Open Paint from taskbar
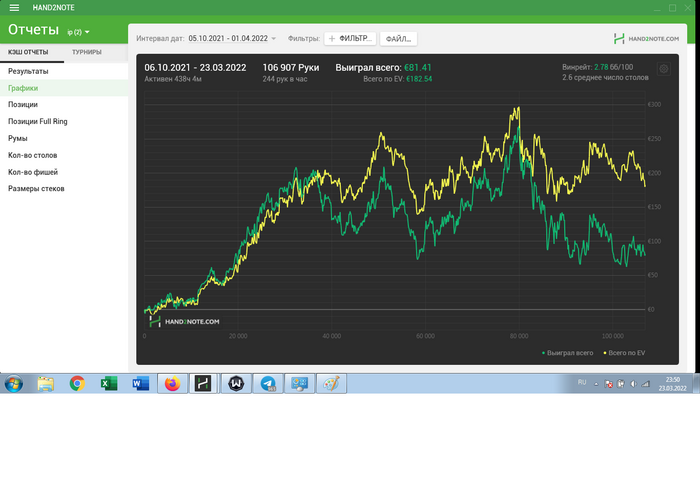700x494 pixels. pyautogui.click(x=331, y=384)
